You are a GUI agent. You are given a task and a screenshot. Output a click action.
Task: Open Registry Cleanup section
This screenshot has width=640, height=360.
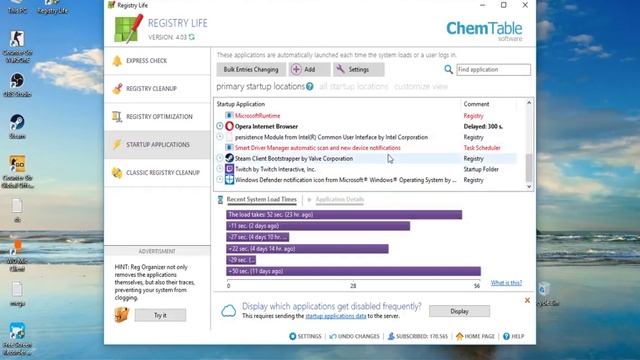158,89
